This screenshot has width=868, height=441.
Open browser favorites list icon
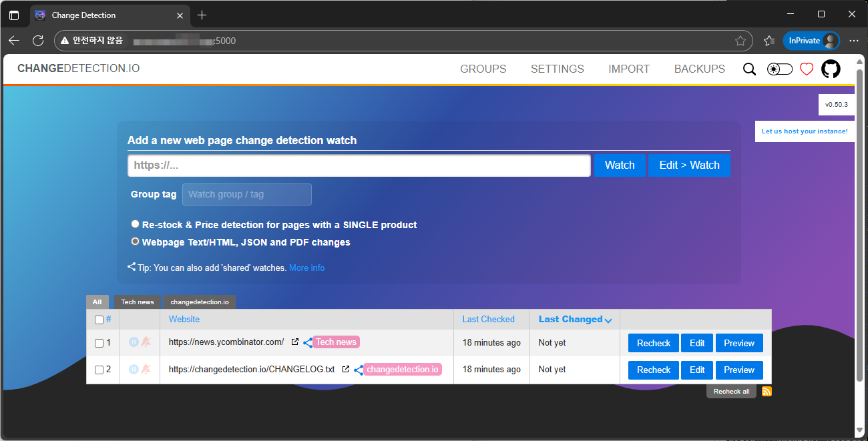(x=769, y=41)
